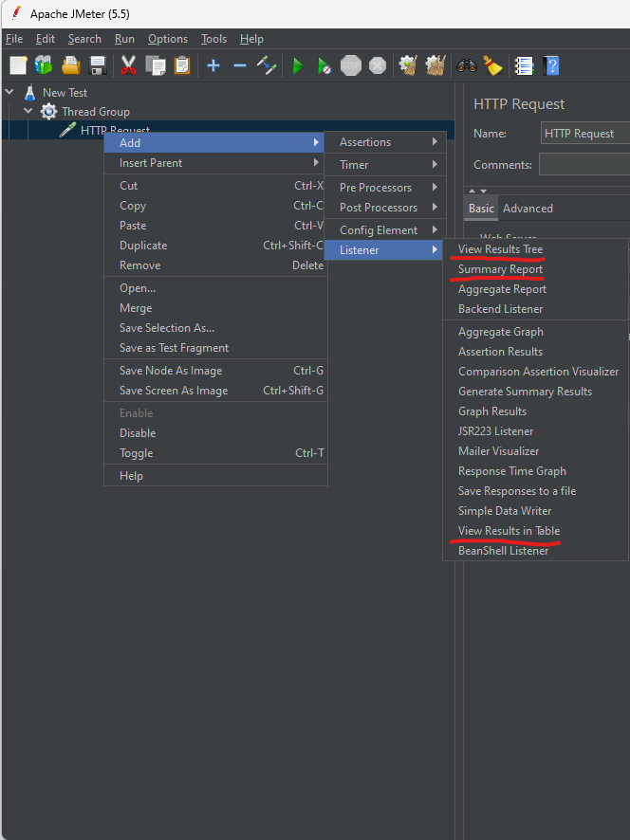Screen dimensions: 630x840
Task: Click Duplicate in context menu
Action: 215,246
